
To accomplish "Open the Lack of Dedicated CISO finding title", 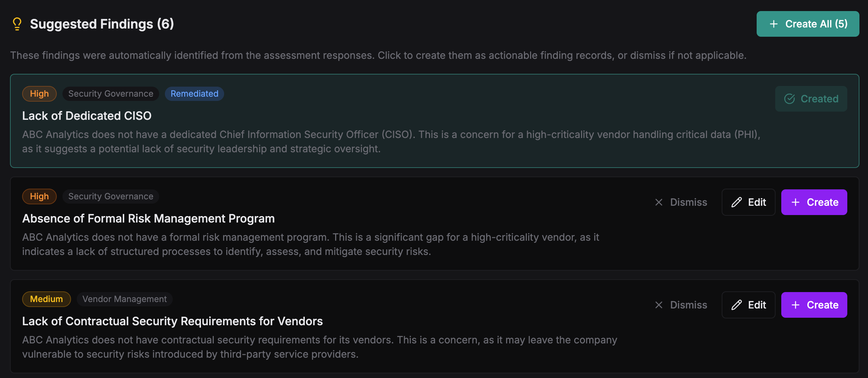I will pyautogui.click(x=87, y=116).
